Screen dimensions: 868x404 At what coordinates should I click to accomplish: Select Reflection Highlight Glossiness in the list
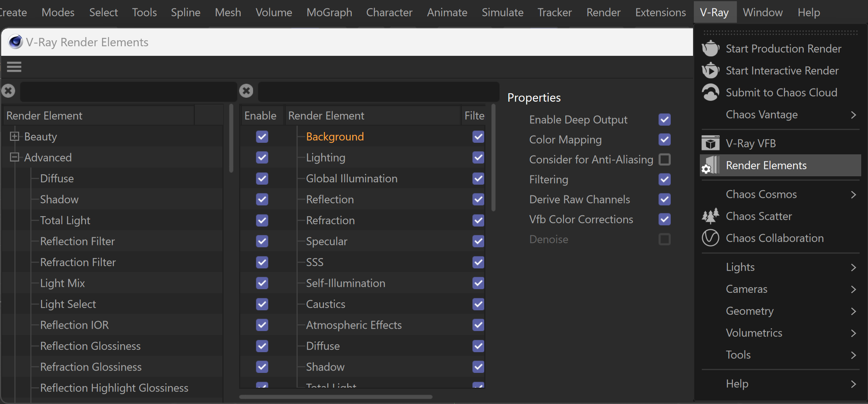click(x=114, y=388)
